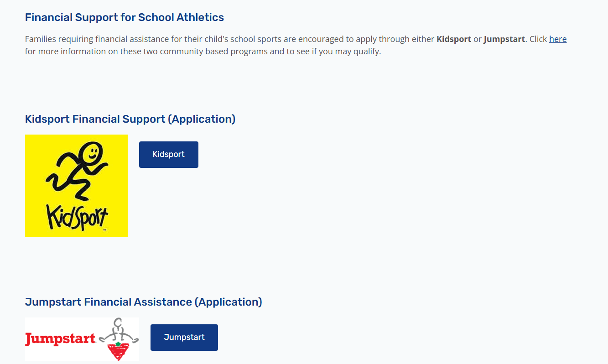Click the tiny TM mark on KidSport logo

point(105,229)
